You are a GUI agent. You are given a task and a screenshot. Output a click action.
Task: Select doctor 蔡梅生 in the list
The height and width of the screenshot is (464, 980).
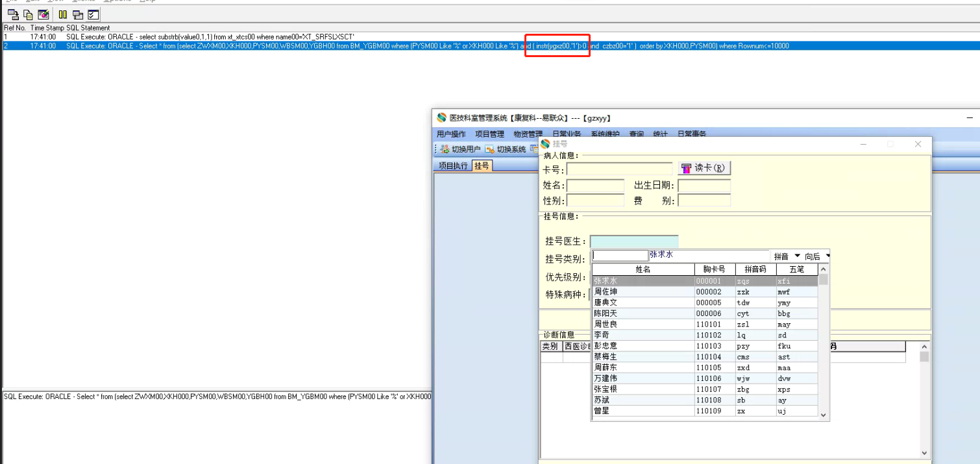pos(705,357)
